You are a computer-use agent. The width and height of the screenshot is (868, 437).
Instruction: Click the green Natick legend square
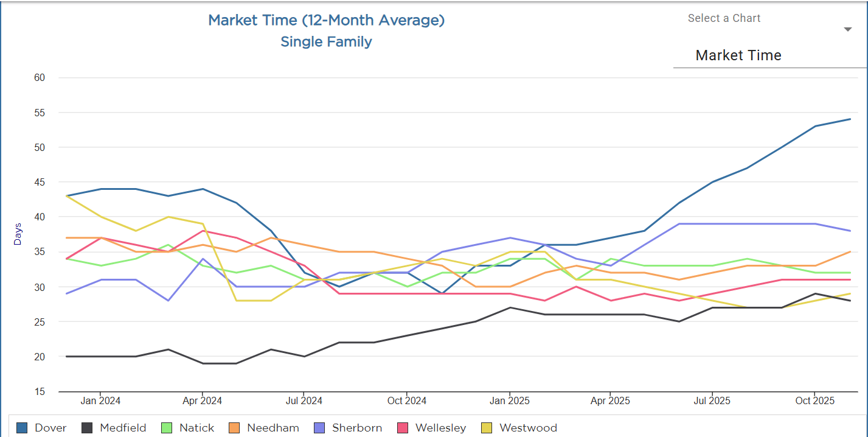[167, 428]
